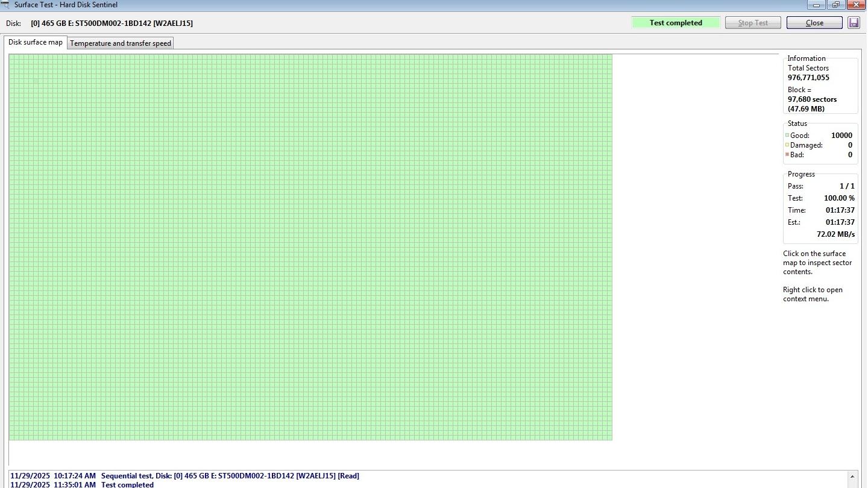Screen dimensions: 868x488
Task: Click the top-left block of the surface map
Action: click(x=12, y=57)
